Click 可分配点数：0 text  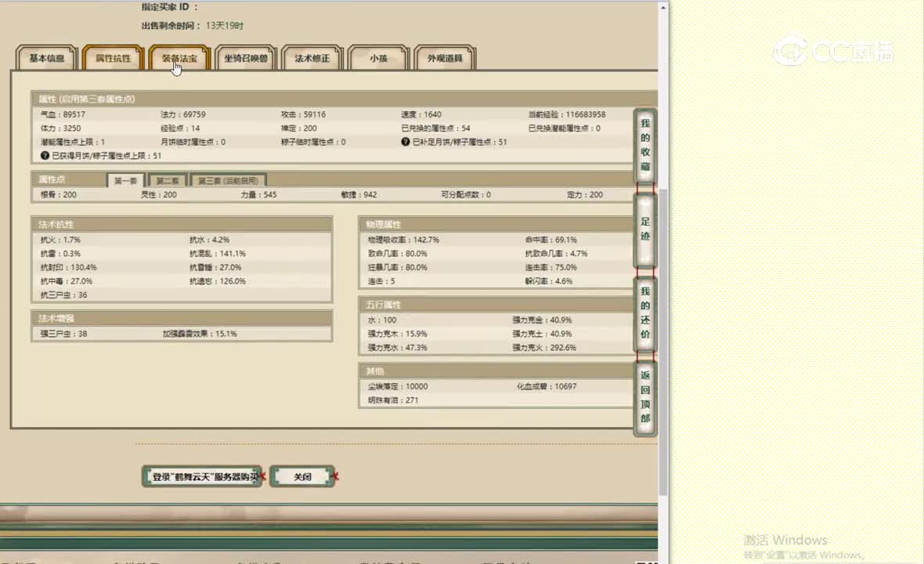466,194
